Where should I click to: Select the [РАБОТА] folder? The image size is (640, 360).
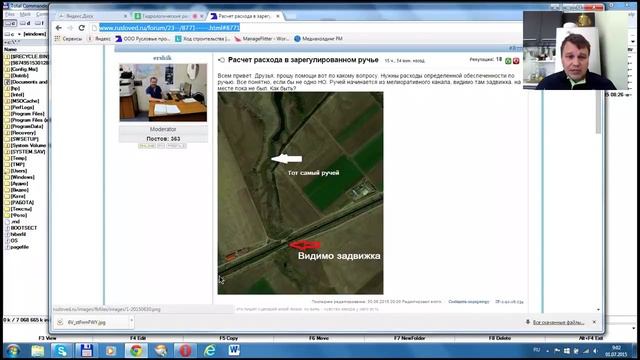pyautogui.click(x=22, y=203)
